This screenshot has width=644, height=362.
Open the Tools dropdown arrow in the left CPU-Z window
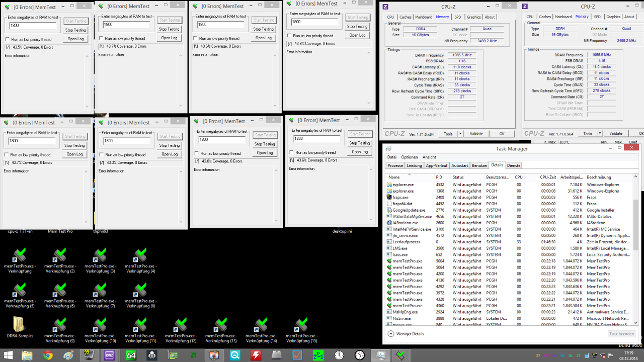460,134
